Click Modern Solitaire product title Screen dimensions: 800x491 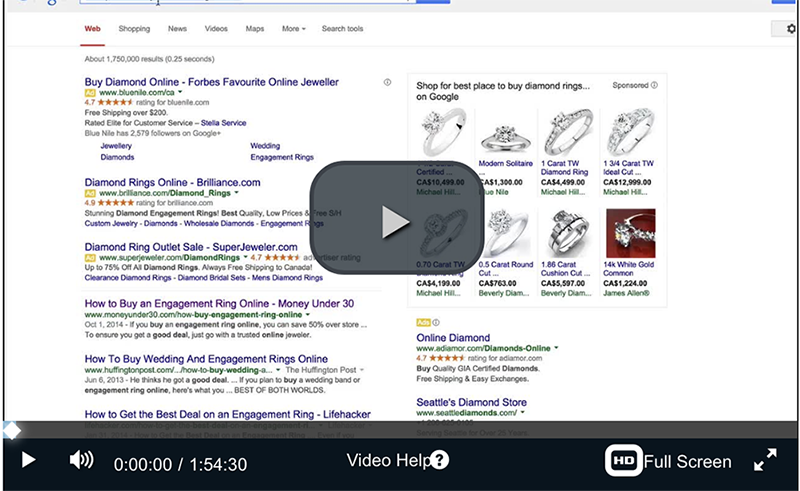[x=506, y=163]
